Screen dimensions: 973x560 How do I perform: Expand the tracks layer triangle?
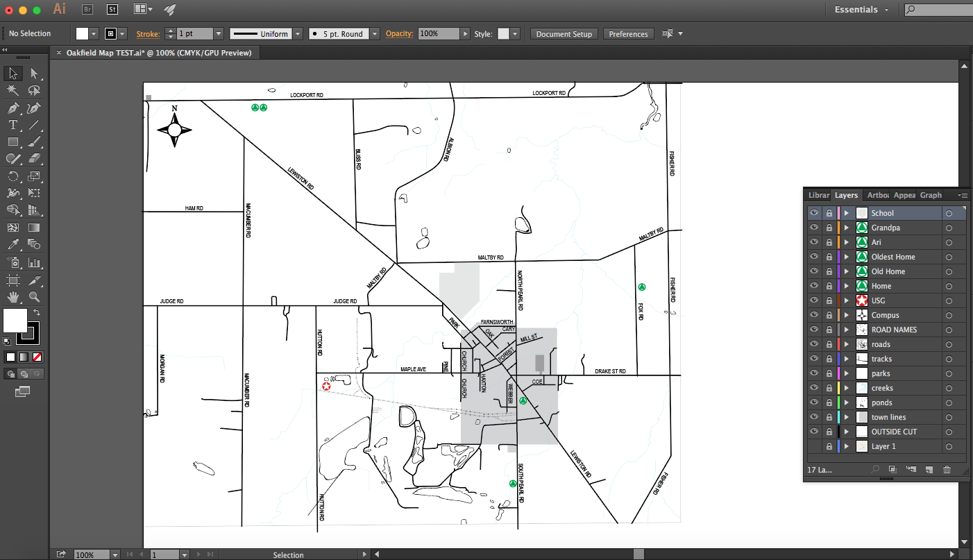847,359
